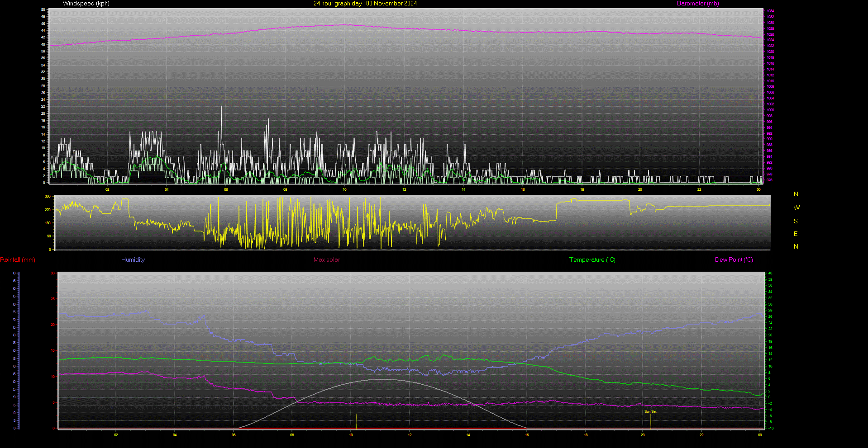Click hour "14" on the lower temperature graph axis
Image resolution: width=868 pixels, height=448 pixels.
coord(468,435)
